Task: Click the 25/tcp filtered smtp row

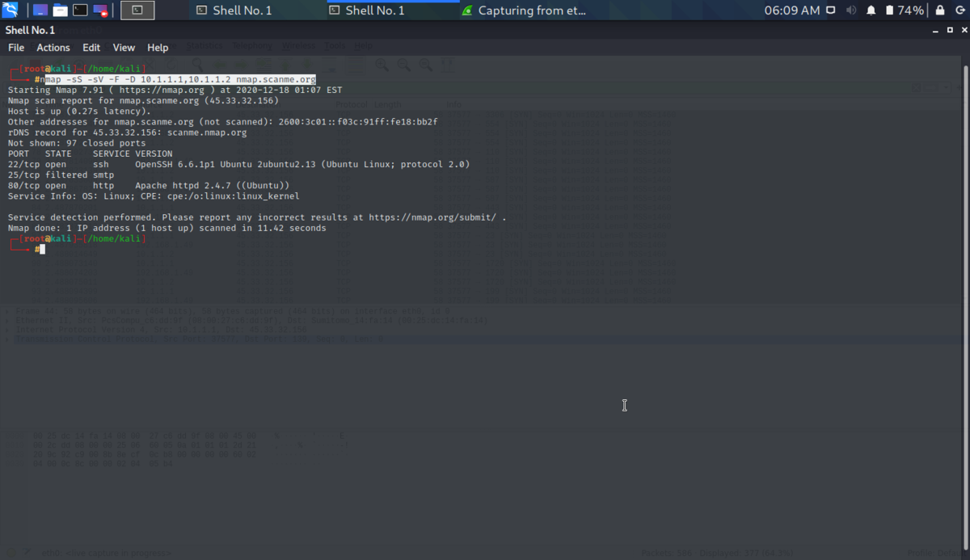Action: click(x=61, y=175)
